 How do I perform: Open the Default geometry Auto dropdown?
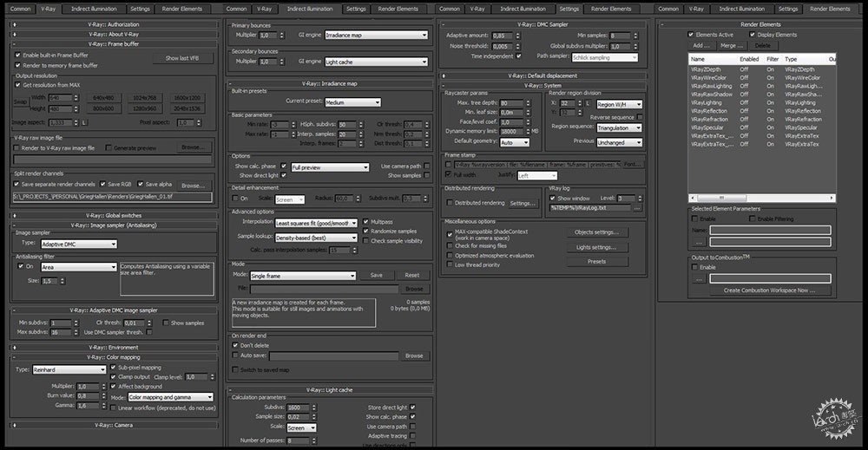(514, 142)
